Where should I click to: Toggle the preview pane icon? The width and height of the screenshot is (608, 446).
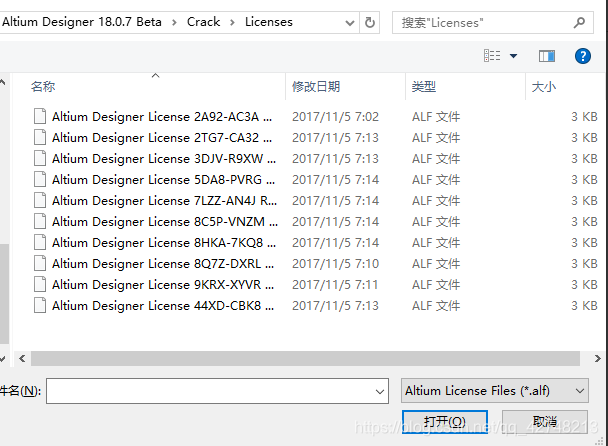547,56
